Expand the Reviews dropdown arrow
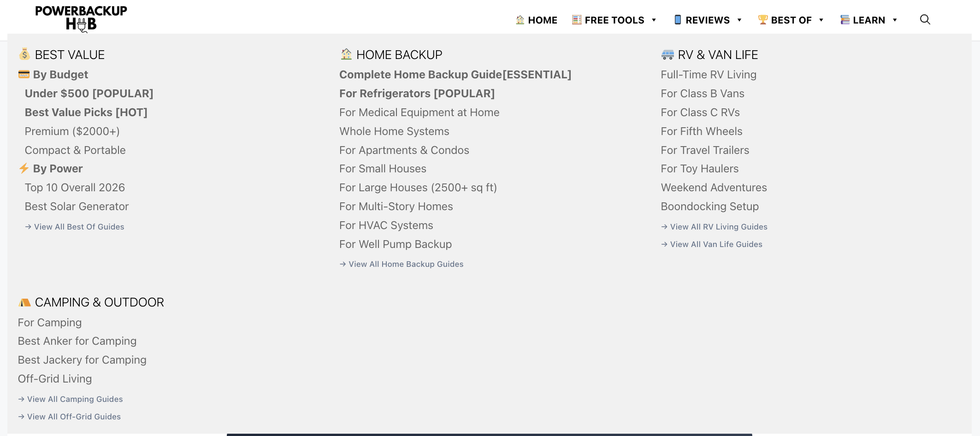The image size is (980, 436). pyautogui.click(x=739, y=20)
